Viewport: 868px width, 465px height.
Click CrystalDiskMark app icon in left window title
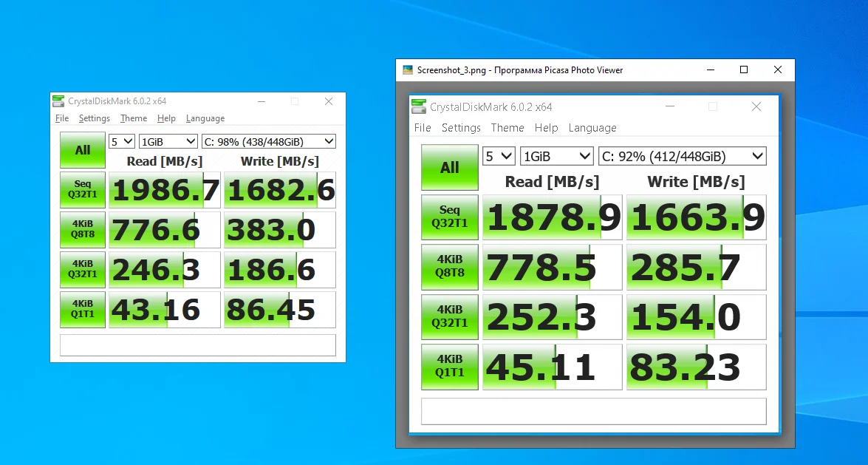tap(58, 101)
